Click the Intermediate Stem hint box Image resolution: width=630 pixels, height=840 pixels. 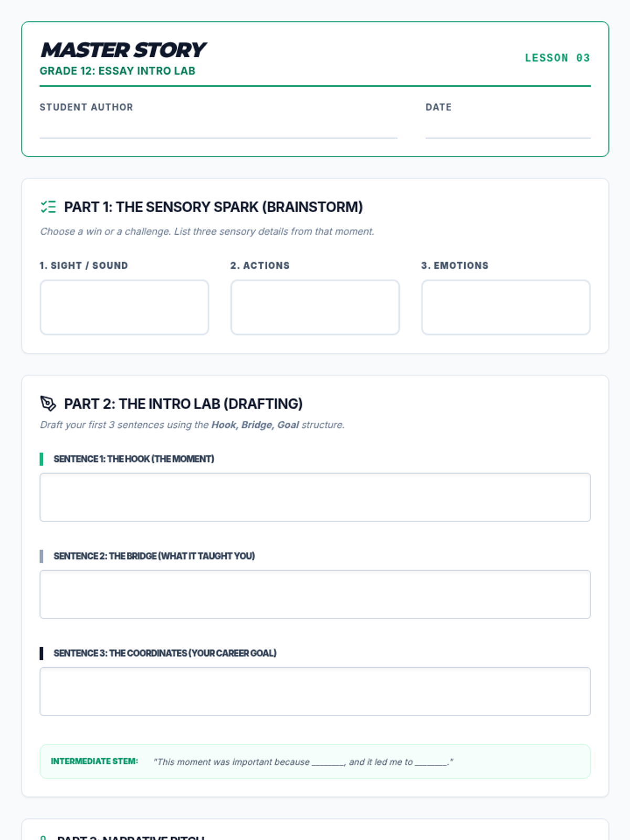coord(315,761)
